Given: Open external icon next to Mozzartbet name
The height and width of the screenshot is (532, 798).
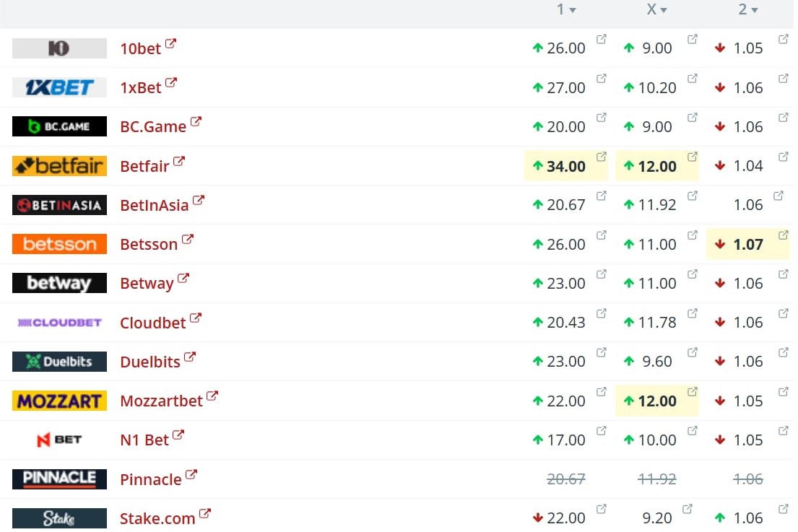Looking at the screenshot, I should pos(212,396).
